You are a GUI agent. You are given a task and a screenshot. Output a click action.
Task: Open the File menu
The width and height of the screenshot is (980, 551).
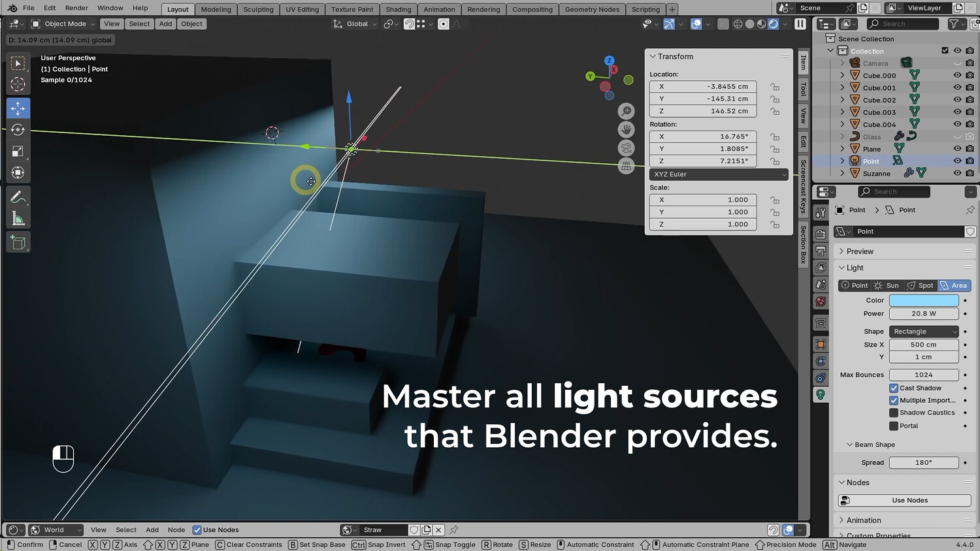coord(29,8)
